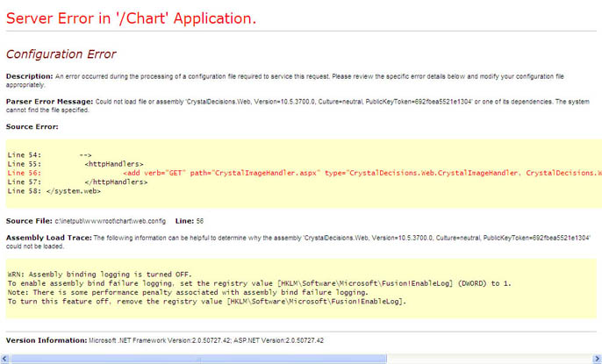
Task: Click the 'Description:' label
Action: [30, 76]
